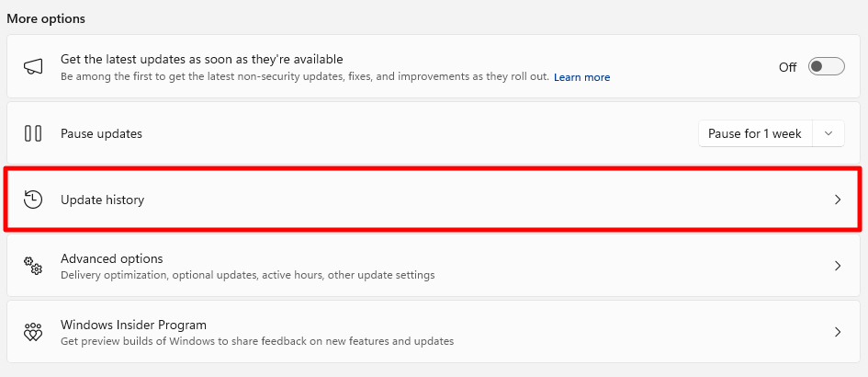Screen dimensions: 868x377
Task: Click the megaphone icon for latest updates
Action: coord(33,67)
